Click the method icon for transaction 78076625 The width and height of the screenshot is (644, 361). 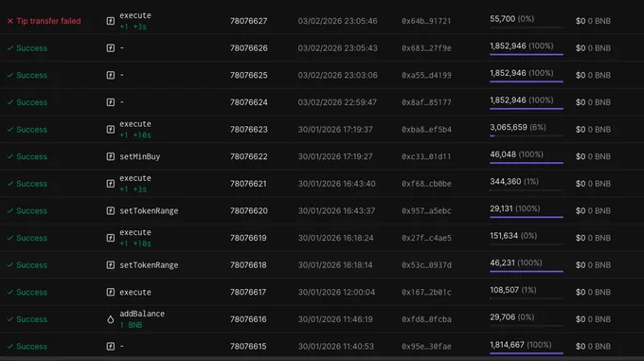click(x=111, y=75)
